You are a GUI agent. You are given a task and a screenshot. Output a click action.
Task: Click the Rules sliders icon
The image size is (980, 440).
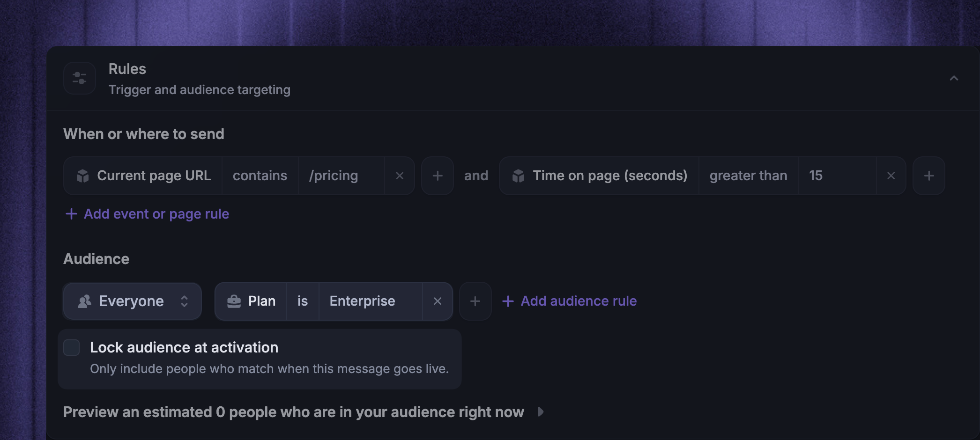[x=80, y=78]
